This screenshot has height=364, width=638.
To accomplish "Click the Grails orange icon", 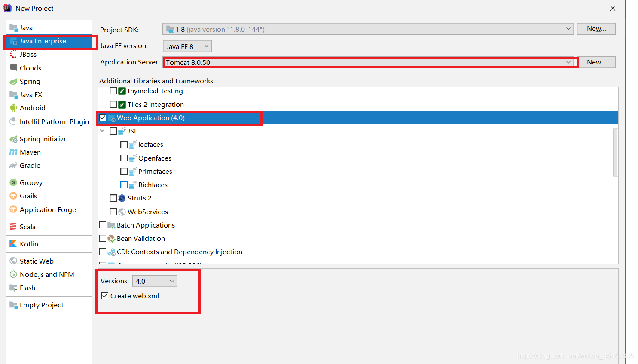I will point(13,196).
